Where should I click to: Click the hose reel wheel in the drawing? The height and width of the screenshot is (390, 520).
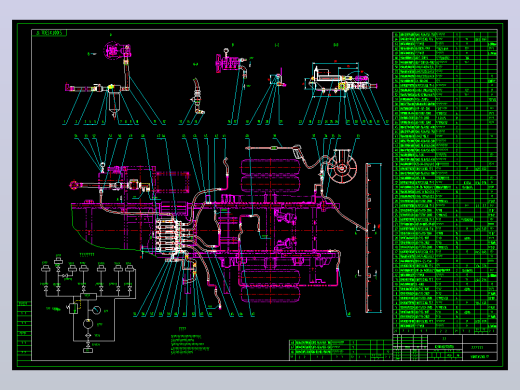(x=342, y=168)
